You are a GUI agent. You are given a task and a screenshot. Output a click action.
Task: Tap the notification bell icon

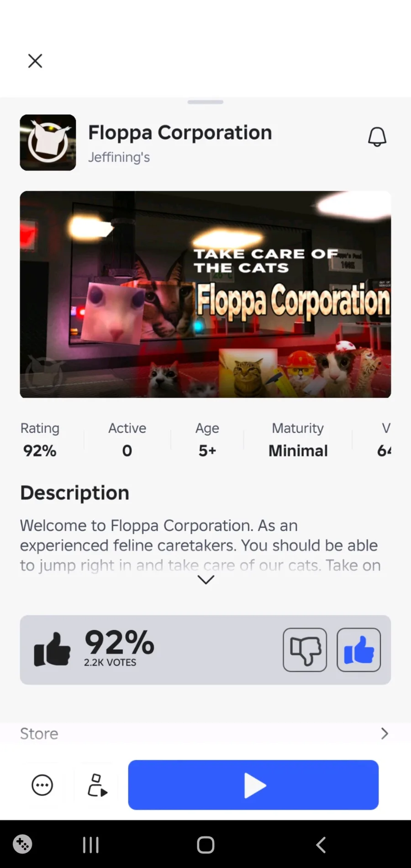pos(377,137)
